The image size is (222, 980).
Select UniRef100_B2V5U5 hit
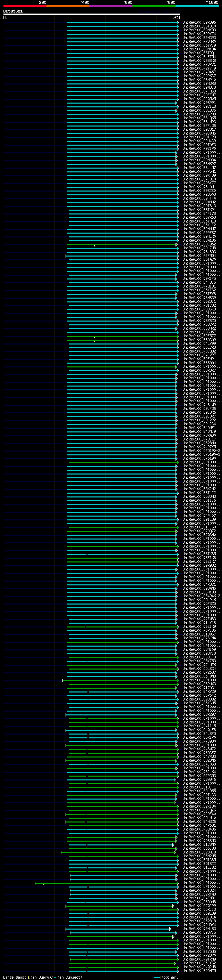click(x=199, y=951)
